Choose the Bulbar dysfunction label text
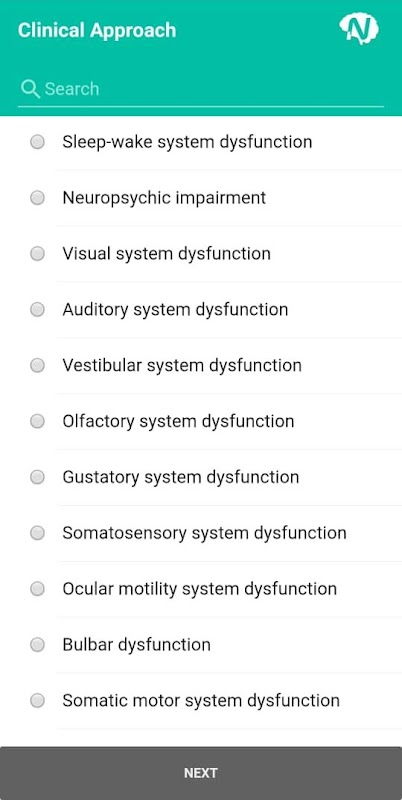 click(x=136, y=644)
